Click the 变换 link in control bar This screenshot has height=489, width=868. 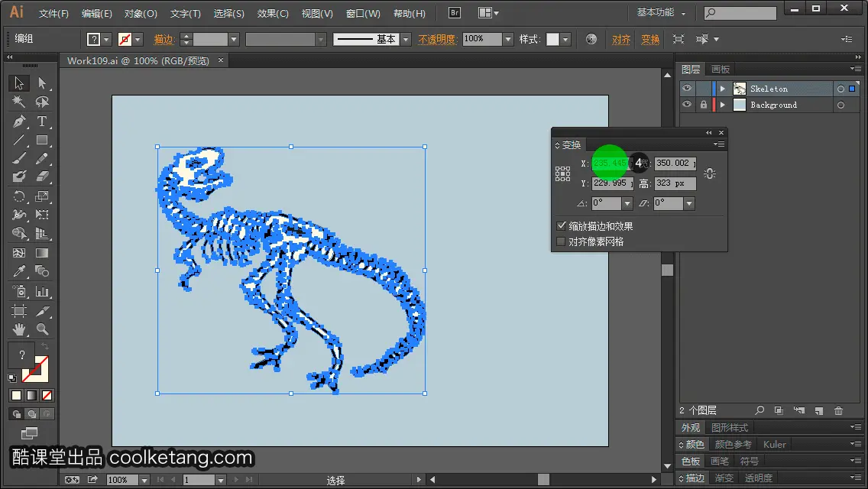(650, 39)
